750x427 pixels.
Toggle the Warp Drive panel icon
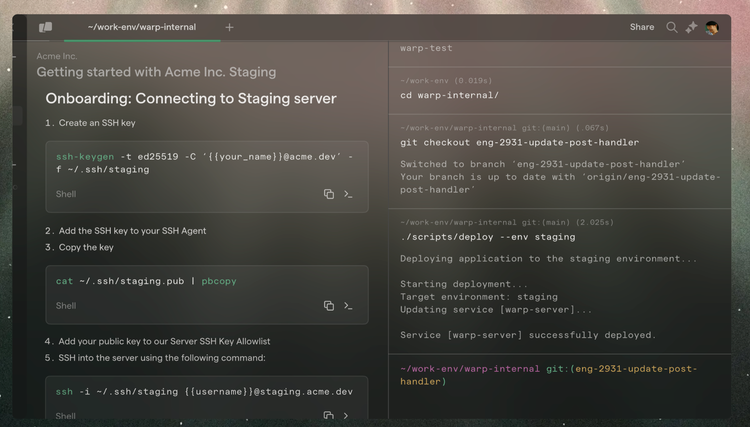(x=46, y=27)
